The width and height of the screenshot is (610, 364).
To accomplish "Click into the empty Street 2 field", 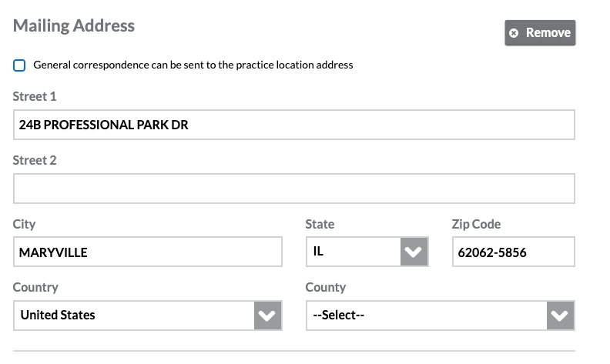I will click(x=293, y=189).
